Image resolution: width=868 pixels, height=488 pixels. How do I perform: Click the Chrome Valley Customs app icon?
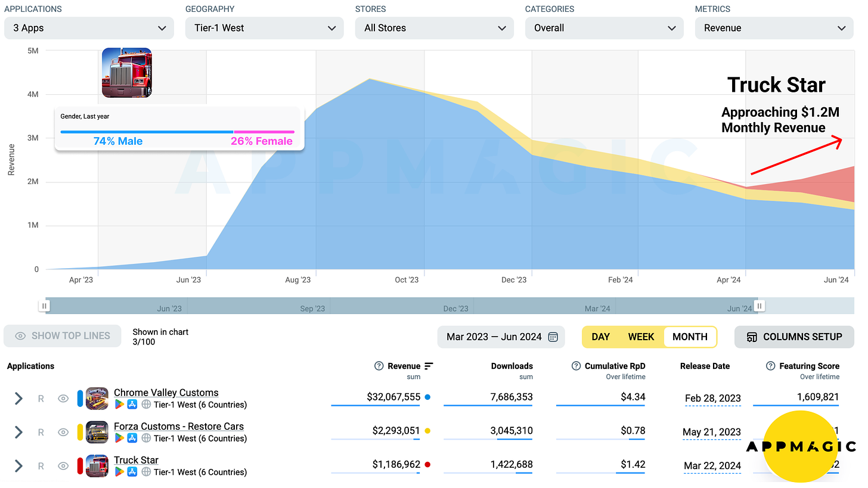[97, 398]
